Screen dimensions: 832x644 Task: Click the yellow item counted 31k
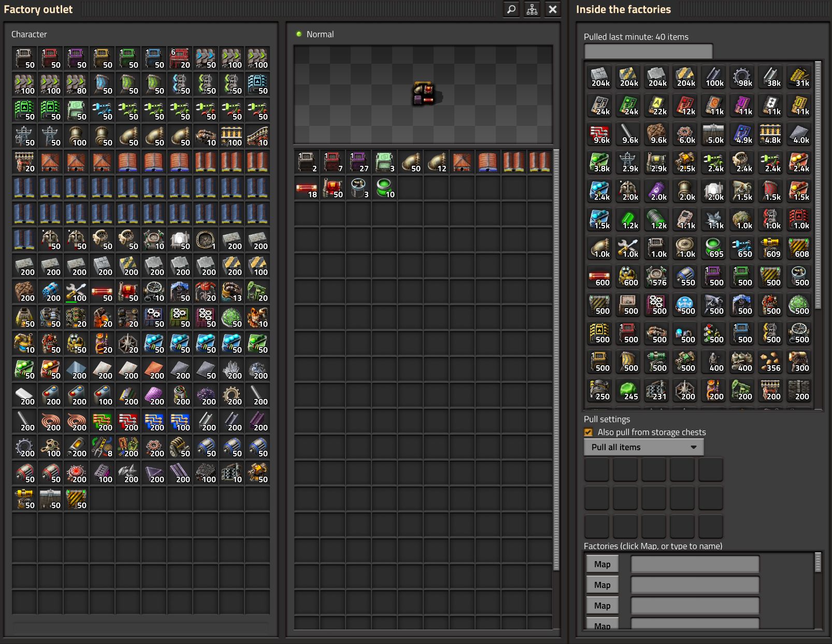coord(799,77)
